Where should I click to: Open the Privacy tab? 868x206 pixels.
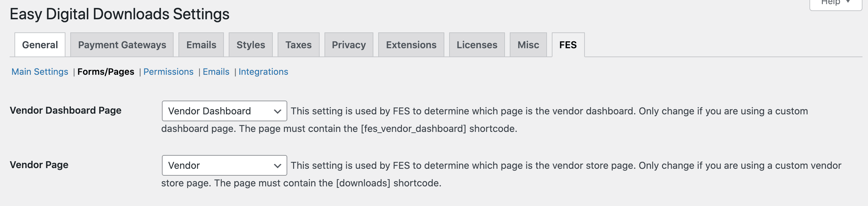click(349, 45)
